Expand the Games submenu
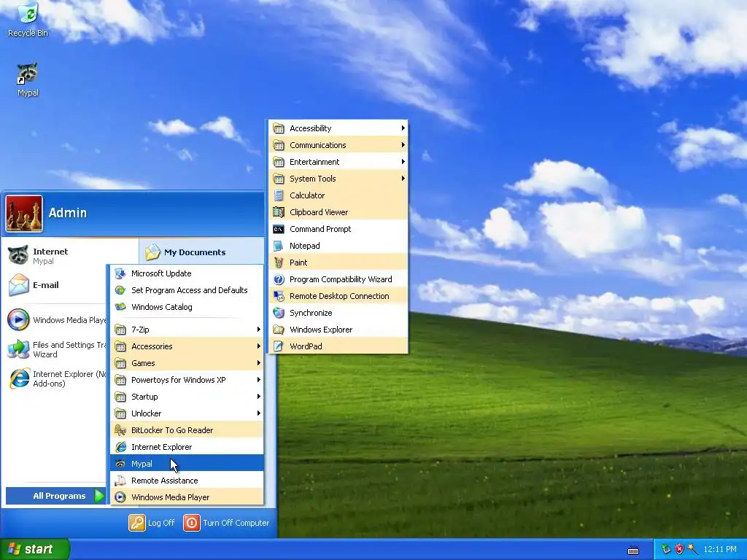Viewport: 747px width, 560px height. click(187, 363)
